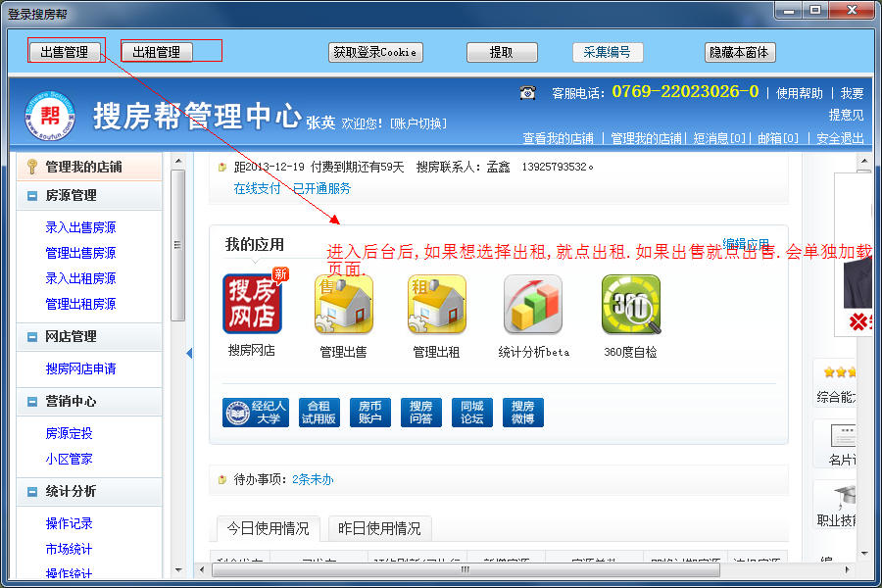This screenshot has height=588, width=882.
Task: Open 使用帮助 in header
Action: click(x=800, y=93)
